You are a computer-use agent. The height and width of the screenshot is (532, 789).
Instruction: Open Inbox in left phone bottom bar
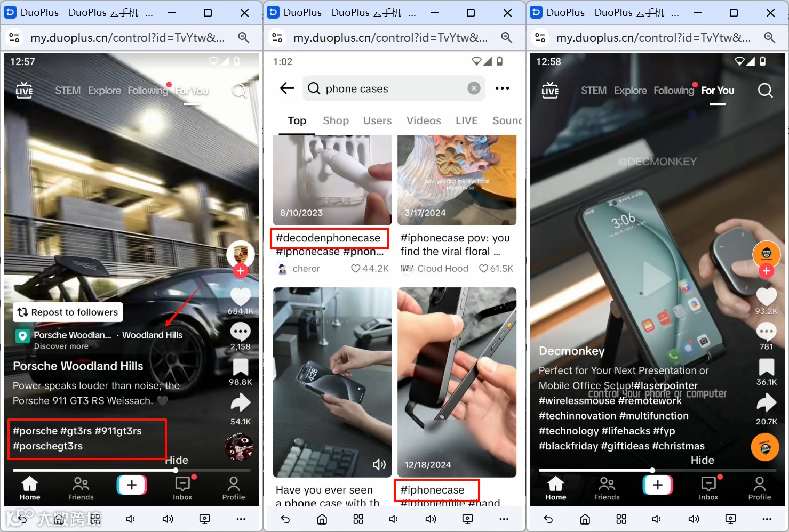[x=182, y=488]
